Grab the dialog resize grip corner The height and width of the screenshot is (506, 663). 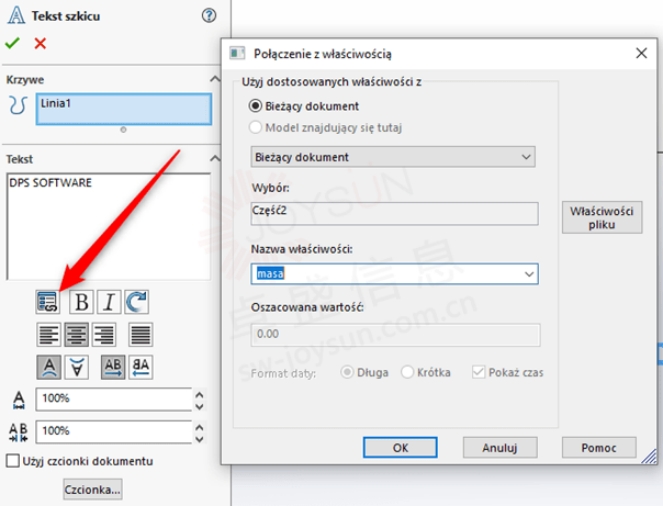pos(650,457)
